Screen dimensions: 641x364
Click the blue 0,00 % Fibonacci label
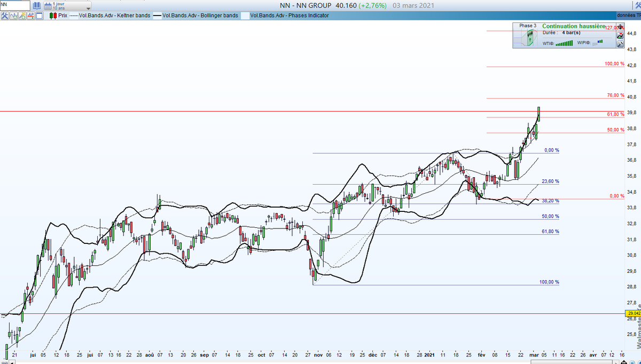point(551,150)
